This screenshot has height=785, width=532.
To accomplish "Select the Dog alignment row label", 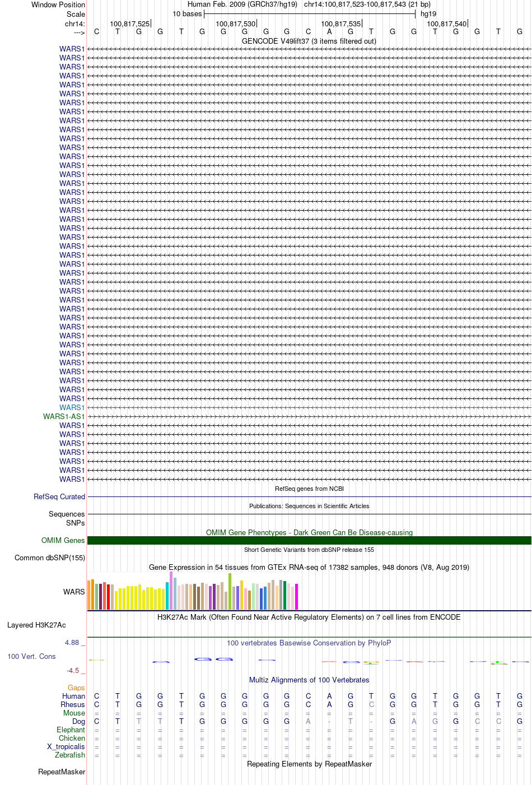I will coord(78,721).
